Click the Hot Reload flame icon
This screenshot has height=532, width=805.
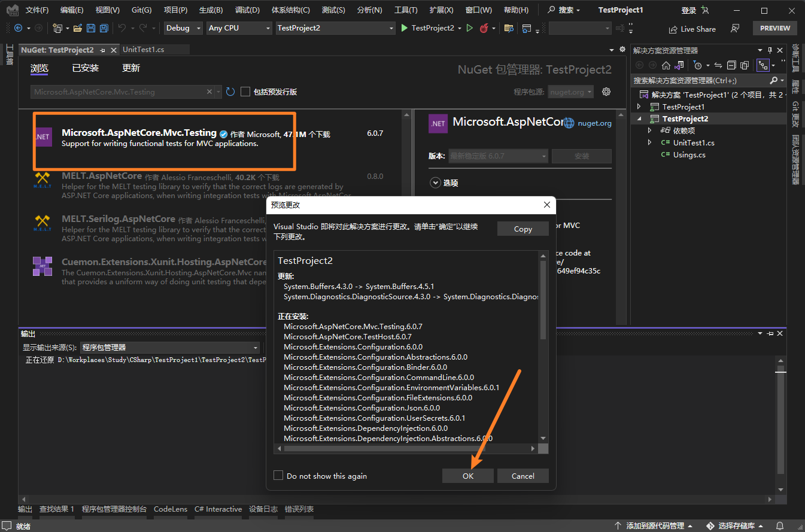484,28
